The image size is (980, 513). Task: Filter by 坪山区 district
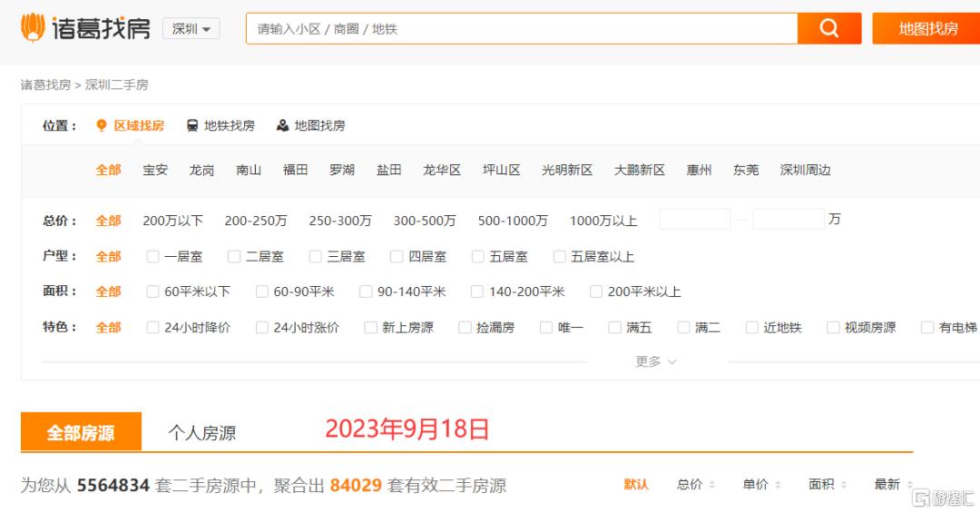pyautogui.click(x=501, y=170)
